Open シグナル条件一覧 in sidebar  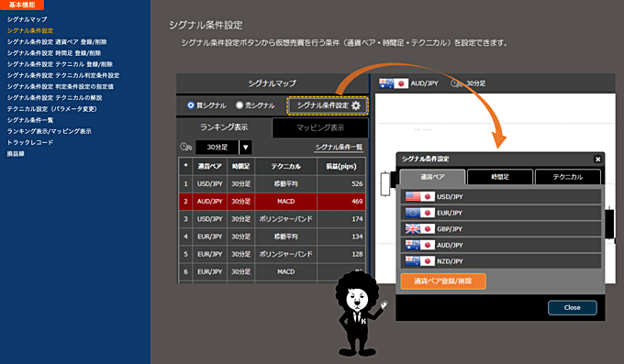30,120
